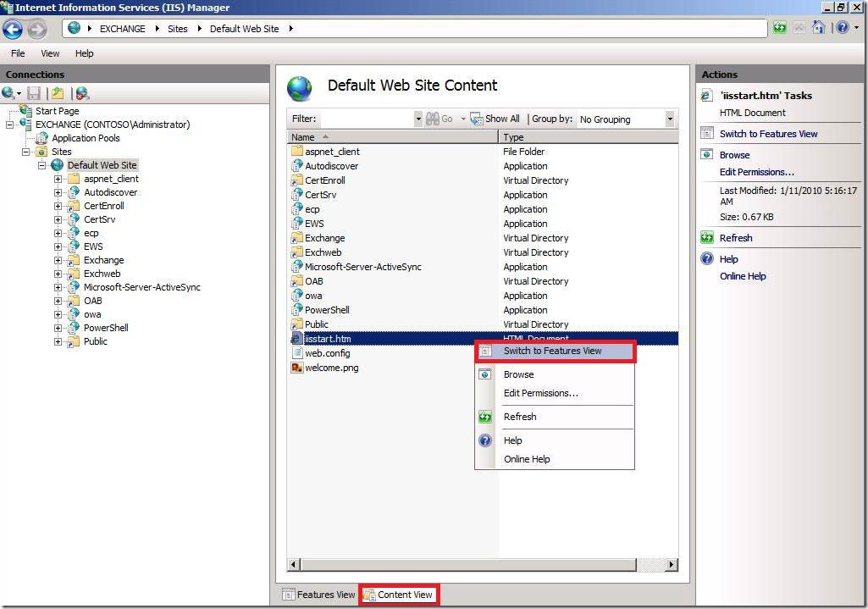The width and height of the screenshot is (868, 609).
Task: Click the green Refresh icon in Actions pane
Action: pyautogui.click(x=706, y=238)
